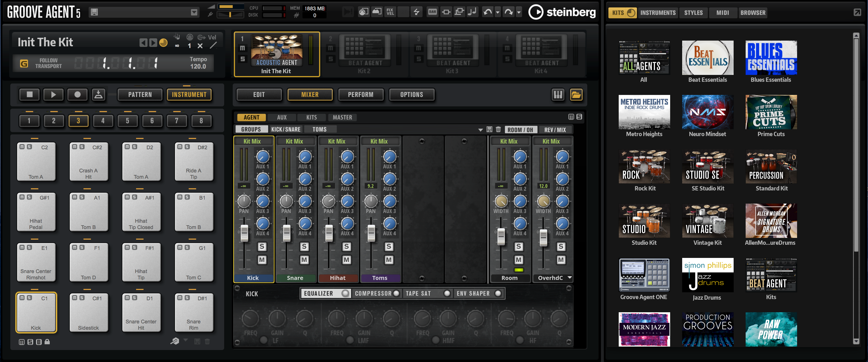The width and height of the screenshot is (868, 362).
Task: Enable the Compressor power button
Action: pyautogui.click(x=396, y=294)
